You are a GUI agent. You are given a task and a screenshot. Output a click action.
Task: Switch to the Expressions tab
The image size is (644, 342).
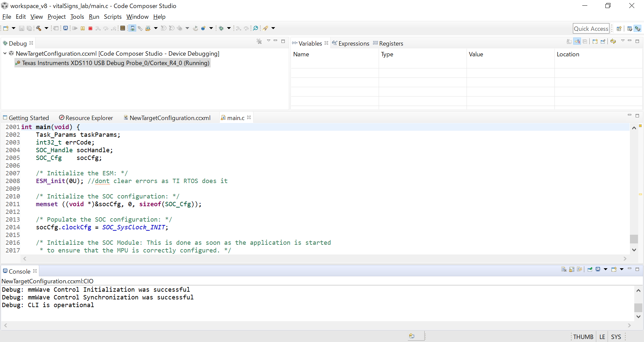[351, 43]
